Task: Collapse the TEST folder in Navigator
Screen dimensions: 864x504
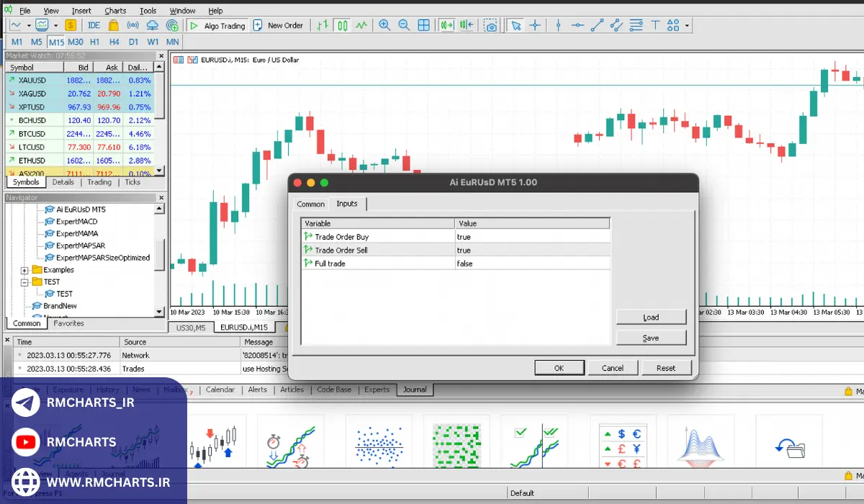Action: point(24,282)
